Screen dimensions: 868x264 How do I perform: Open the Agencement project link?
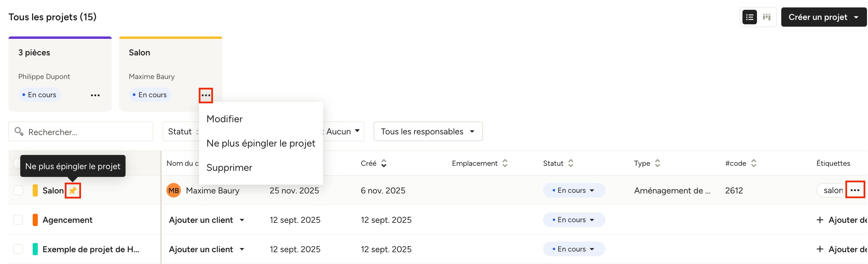point(67,220)
